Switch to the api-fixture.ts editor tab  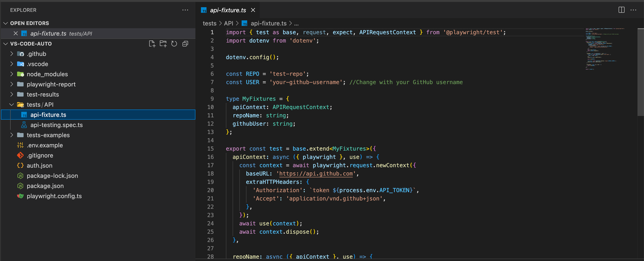[229, 10]
